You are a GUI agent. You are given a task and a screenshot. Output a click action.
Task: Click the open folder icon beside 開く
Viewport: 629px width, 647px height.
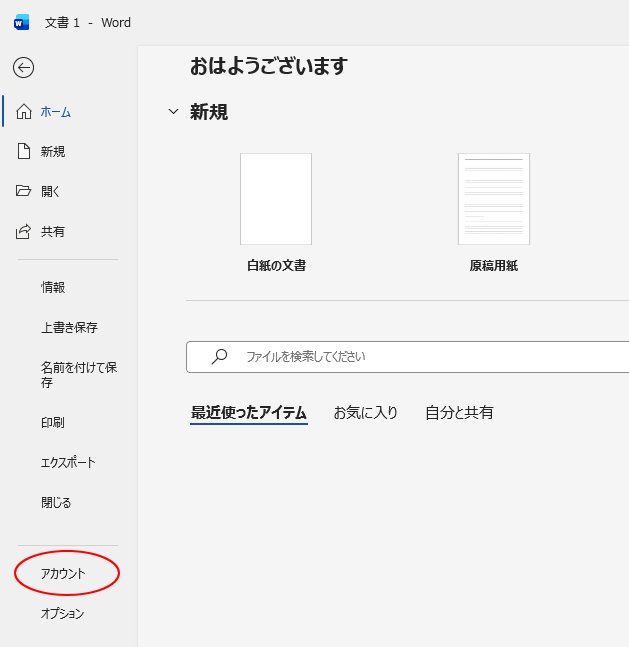click(x=24, y=191)
